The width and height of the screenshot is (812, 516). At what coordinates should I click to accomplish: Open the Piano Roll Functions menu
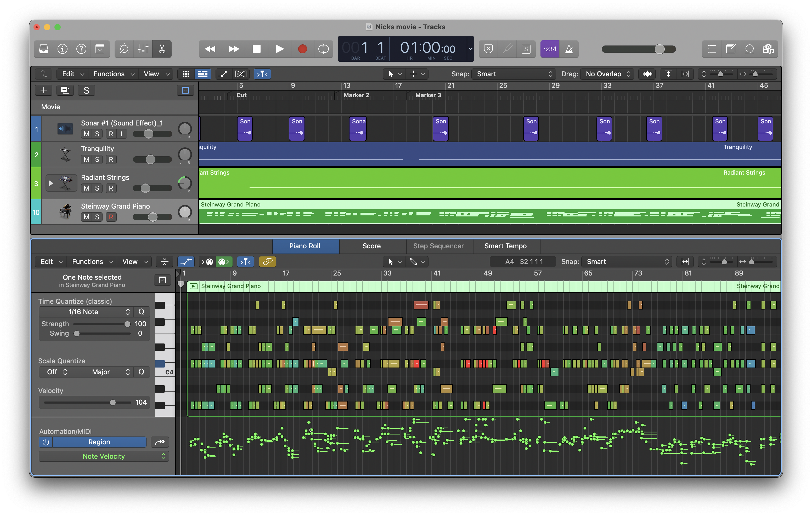[x=92, y=262]
